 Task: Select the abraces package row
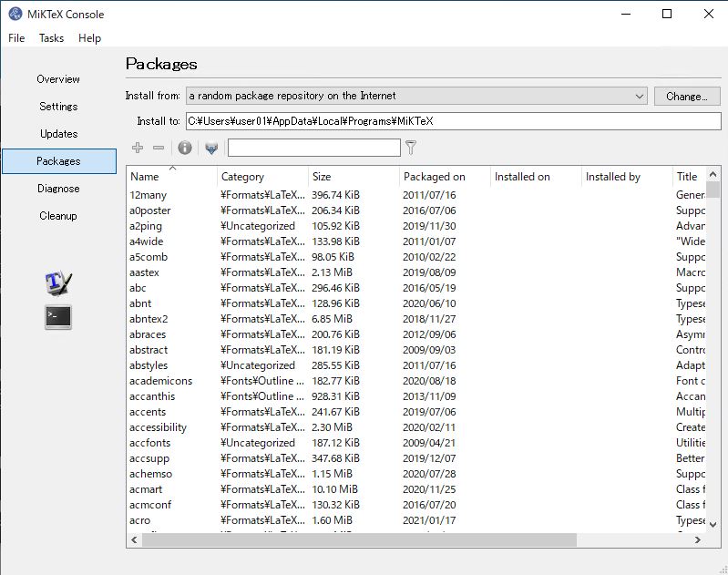tap(416, 334)
